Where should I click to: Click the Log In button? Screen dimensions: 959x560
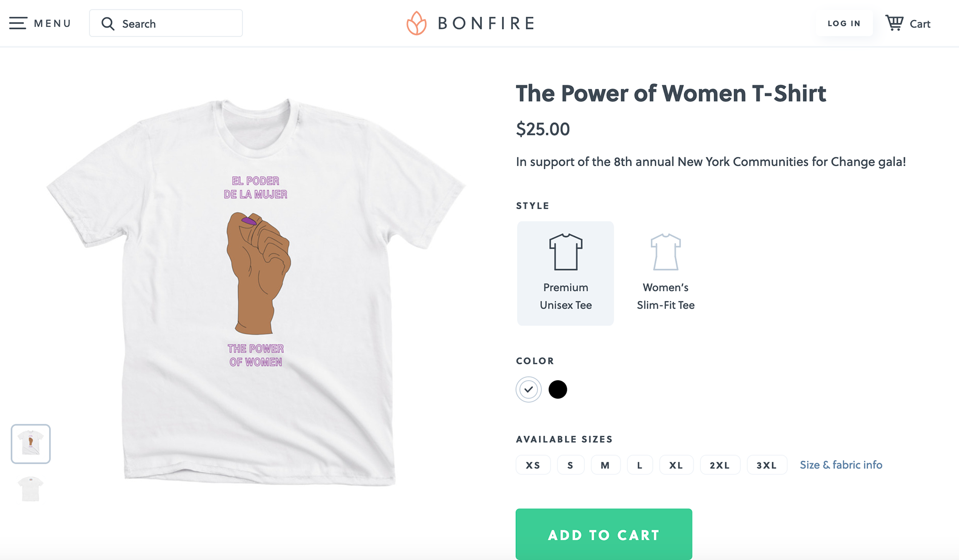(x=844, y=23)
